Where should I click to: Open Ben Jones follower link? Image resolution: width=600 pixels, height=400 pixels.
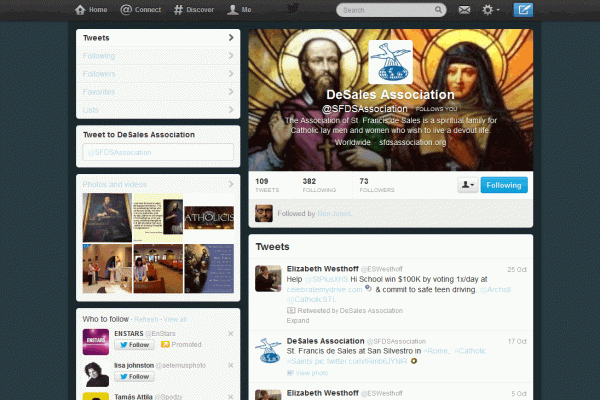click(x=334, y=214)
